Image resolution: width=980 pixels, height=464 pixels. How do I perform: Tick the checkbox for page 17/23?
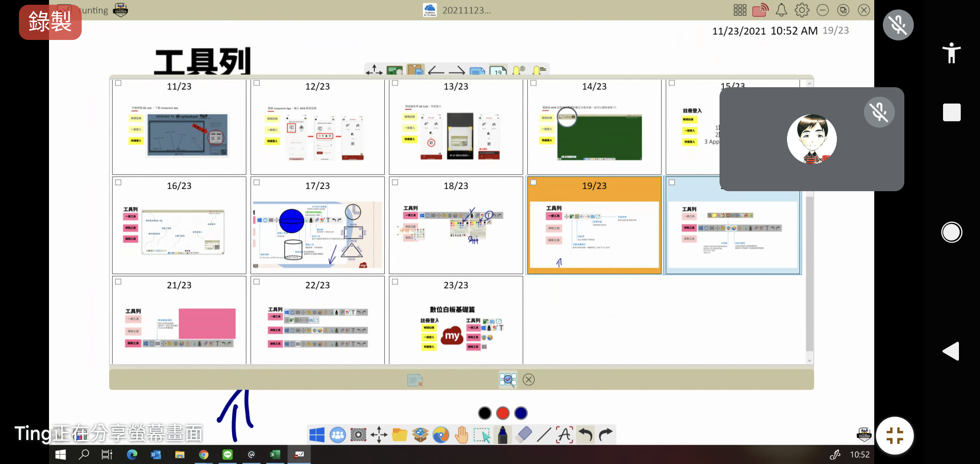pyautogui.click(x=257, y=182)
